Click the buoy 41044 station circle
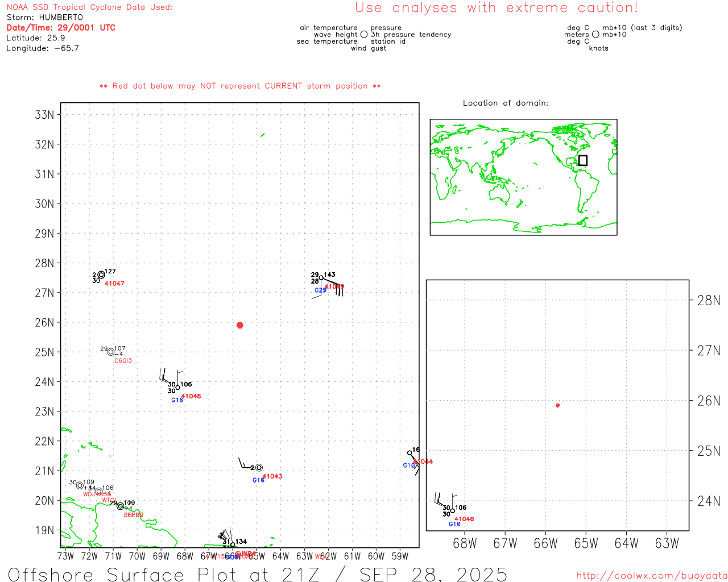This screenshot has height=582, width=728. click(409, 453)
